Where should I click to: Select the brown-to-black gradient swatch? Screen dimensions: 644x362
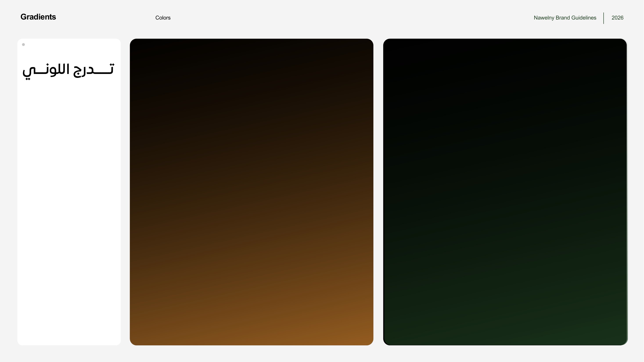252,192
